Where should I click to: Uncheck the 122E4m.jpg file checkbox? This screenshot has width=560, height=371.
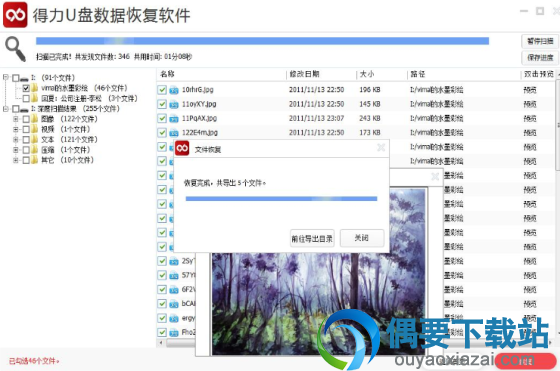pyautogui.click(x=162, y=132)
